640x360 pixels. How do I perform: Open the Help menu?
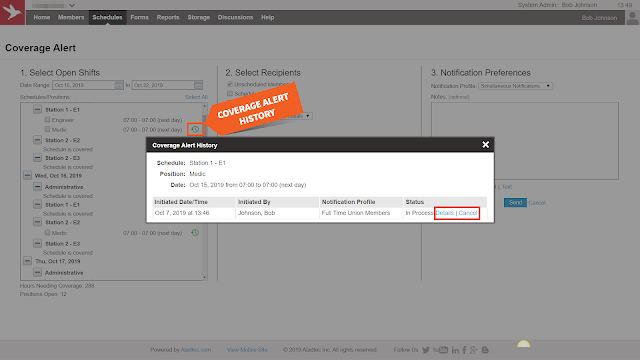(268, 17)
